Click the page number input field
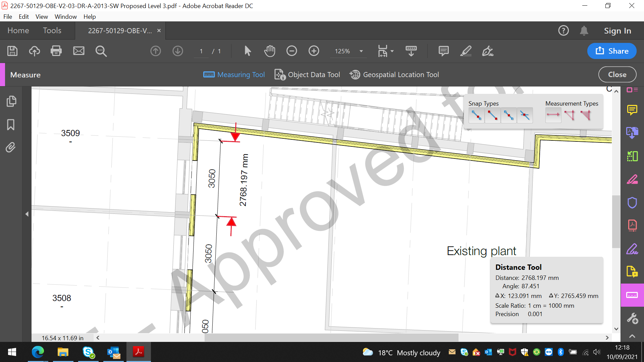The width and height of the screenshot is (644, 362). click(201, 51)
